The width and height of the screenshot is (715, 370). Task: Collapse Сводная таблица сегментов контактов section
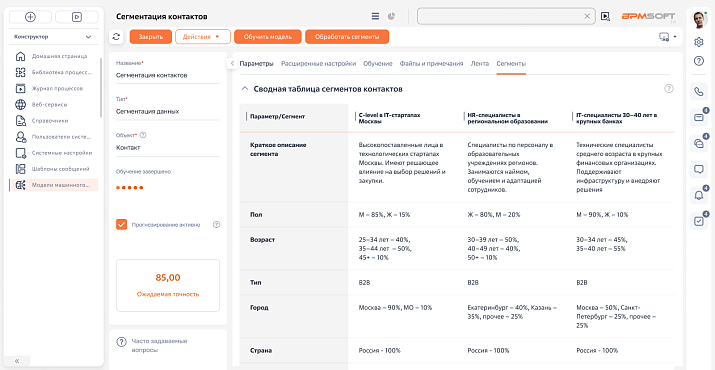pyautogui.click(x=244, y=89)
